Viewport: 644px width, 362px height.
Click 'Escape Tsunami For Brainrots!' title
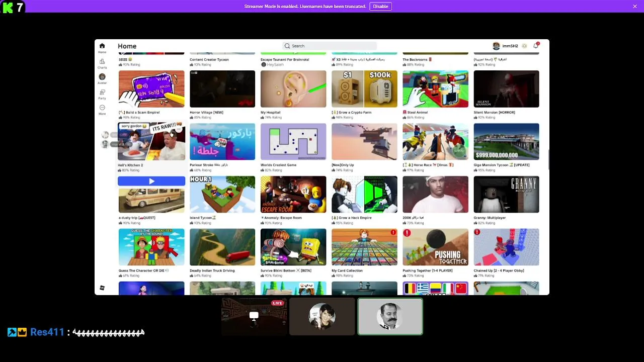click(x=285, y=59)
